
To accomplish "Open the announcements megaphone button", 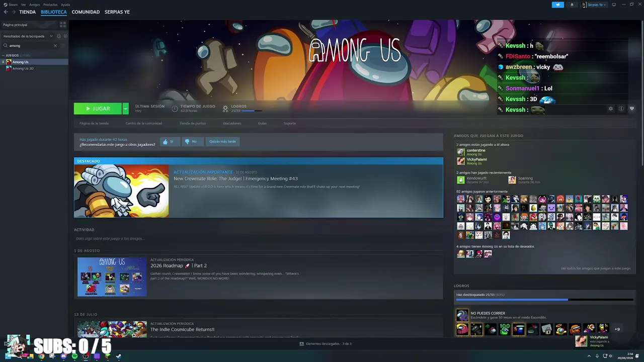I will [558, 5].
